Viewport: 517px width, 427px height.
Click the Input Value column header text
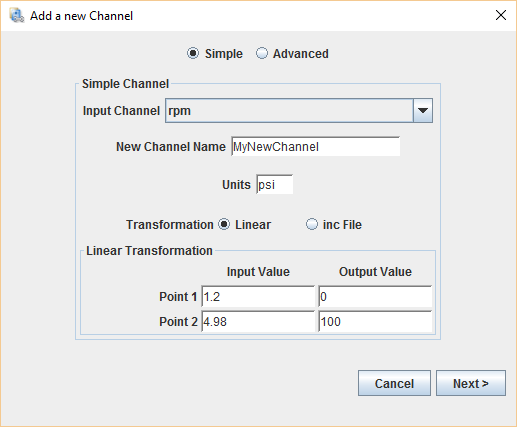tap(258, 272)
